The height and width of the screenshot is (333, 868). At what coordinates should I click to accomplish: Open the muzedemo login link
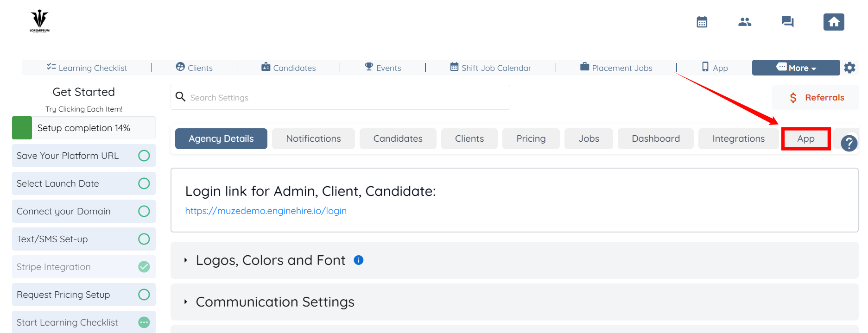[x=266, y=211]
